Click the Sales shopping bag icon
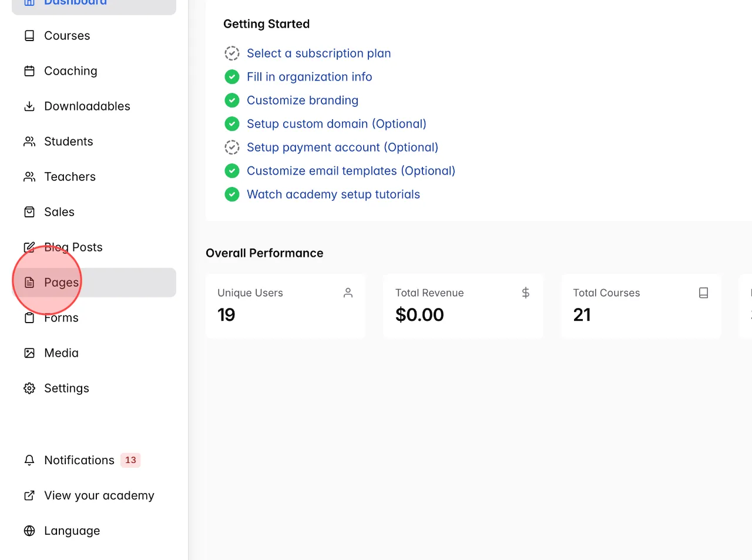Viewport: 752px width, 560px height. point(29,212)
